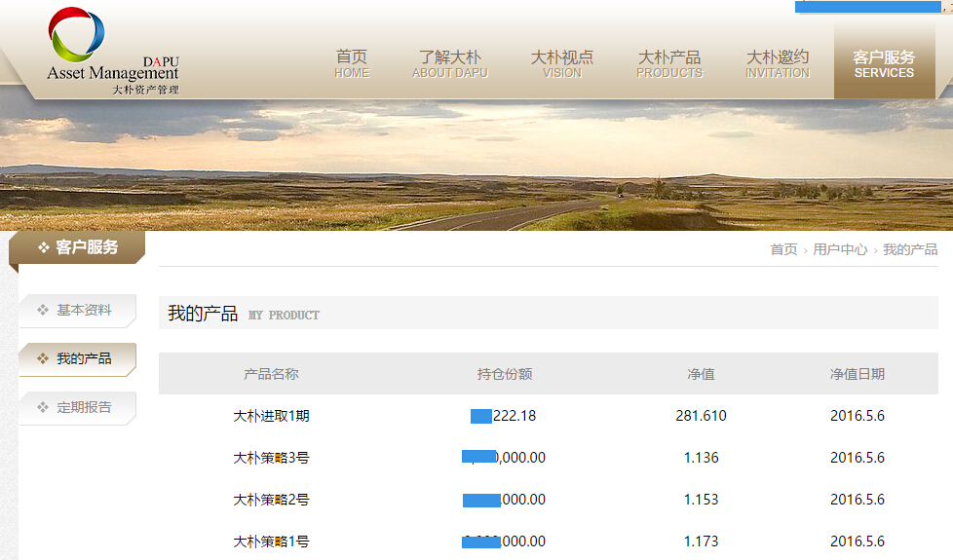Click the net value 1.136
This screenshot has height=560, width=953.
pyautogui.click(x=701, y=458)
